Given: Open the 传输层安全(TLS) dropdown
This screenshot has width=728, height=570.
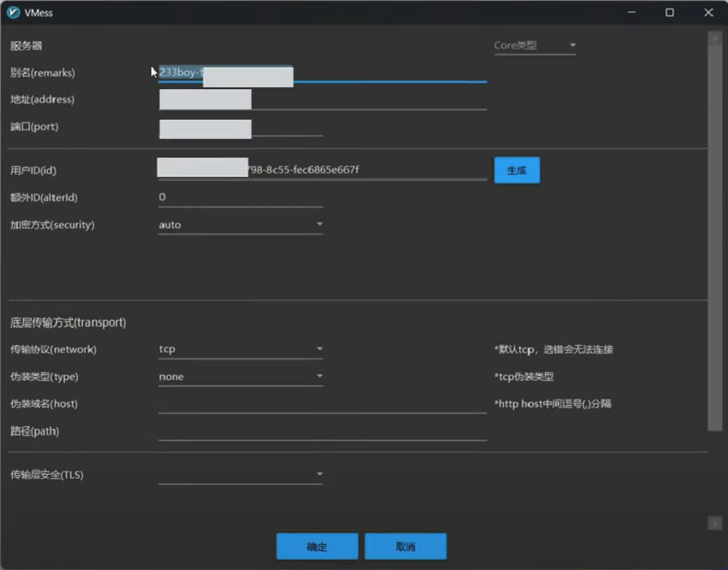Looking at the screenshot, I should 240,474.
